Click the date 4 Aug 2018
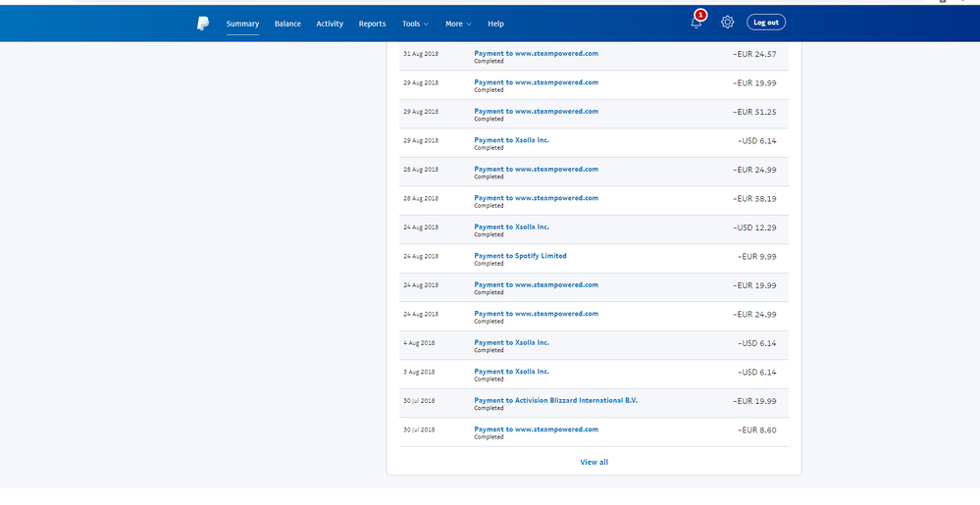The height and width of the screenshot is (505, 980). pos(419,342)
